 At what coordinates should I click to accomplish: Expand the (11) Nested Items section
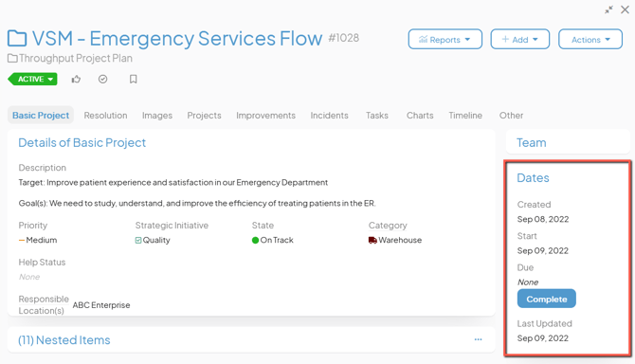64,340
